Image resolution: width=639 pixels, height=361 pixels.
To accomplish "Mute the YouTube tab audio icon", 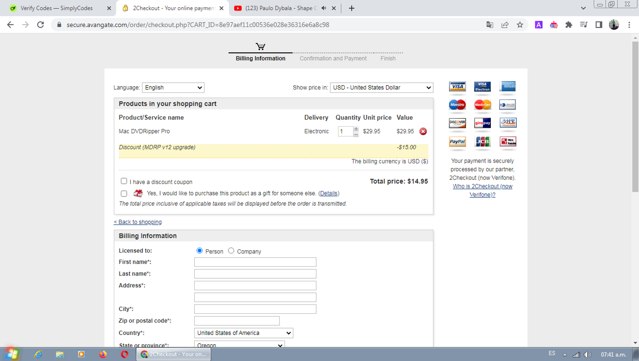I will click(x=324, y=8).
